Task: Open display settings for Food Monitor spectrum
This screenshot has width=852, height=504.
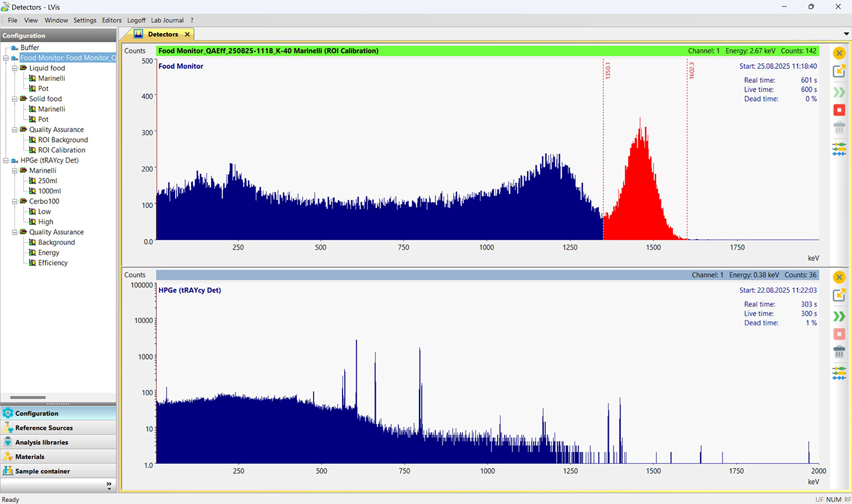Action: 839,148
